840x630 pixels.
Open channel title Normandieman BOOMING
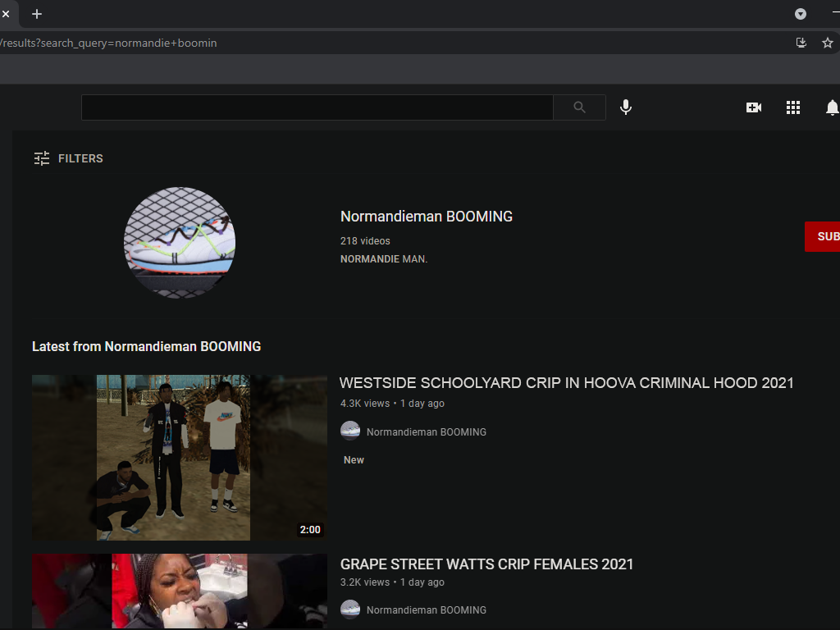pos(427,217)
